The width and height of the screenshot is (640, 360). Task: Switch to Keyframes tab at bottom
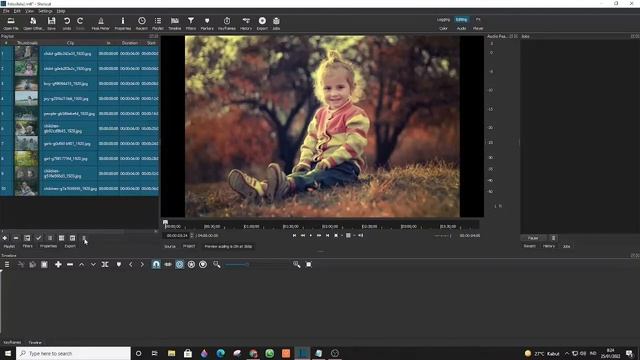tap(12, 342)
